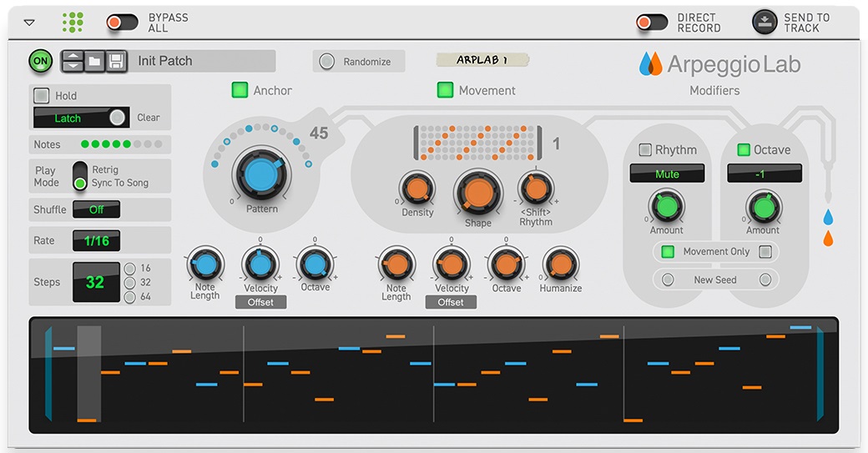Click the large orange Shape knob
Viewport: 868px width, 453px height.
pos(478,193)
